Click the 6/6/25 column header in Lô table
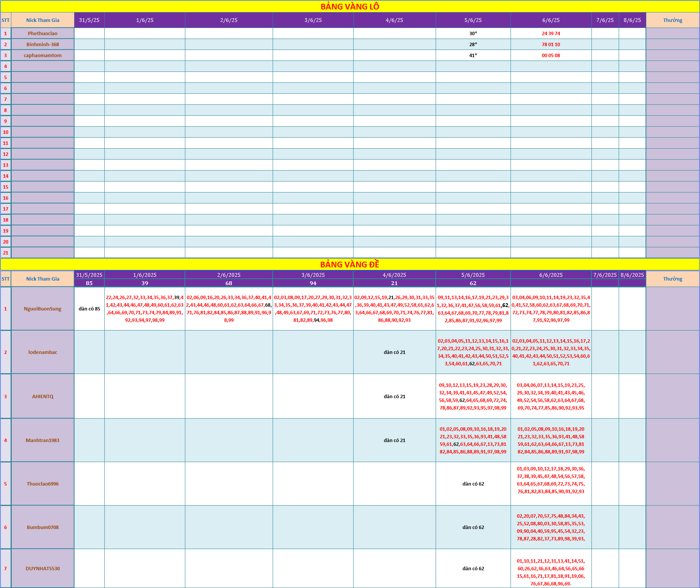700x588 pixels. pyautogui.click(x=551, y=20)
